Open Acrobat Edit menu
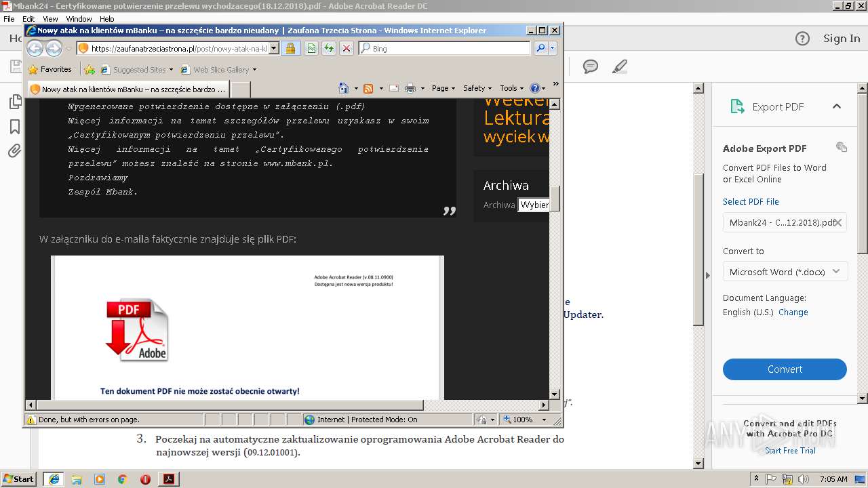The height and width of the screenshot is (488, 868). (28, 19)
